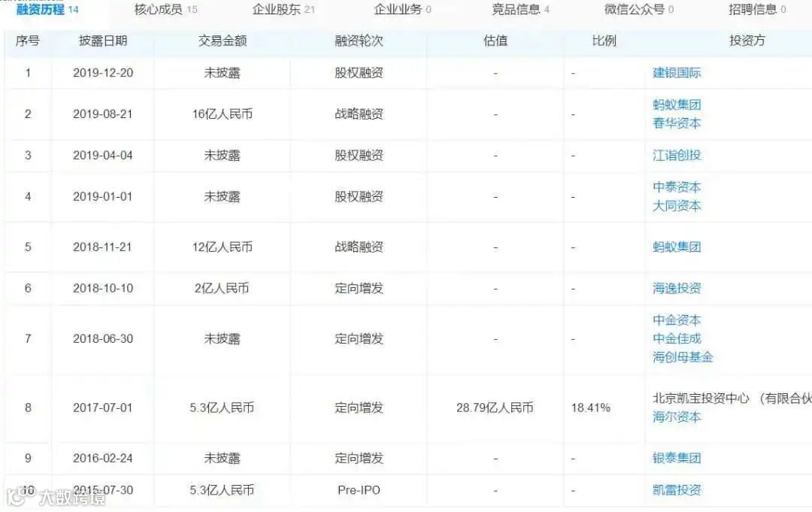Click the 融资轮次 column header
Image resolution: width=812 pixels, height=512 pixels.
pyautogui.click(x=359, y=41)
